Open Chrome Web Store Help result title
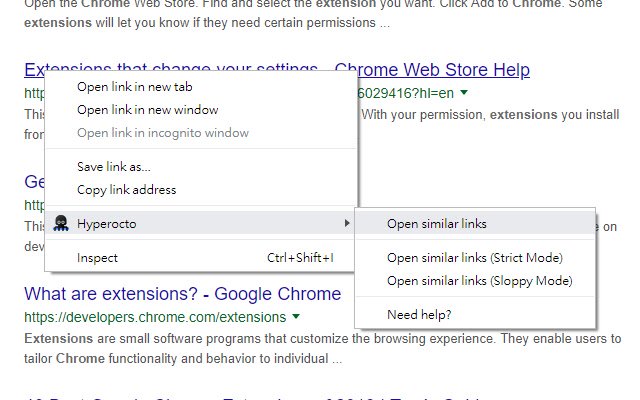 click(432, 70)
